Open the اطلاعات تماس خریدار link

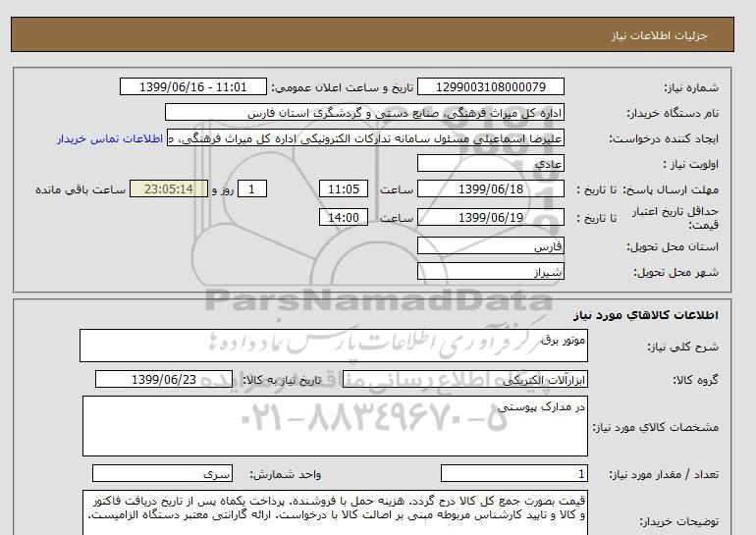pyautogui.click(x=109, y=138)
